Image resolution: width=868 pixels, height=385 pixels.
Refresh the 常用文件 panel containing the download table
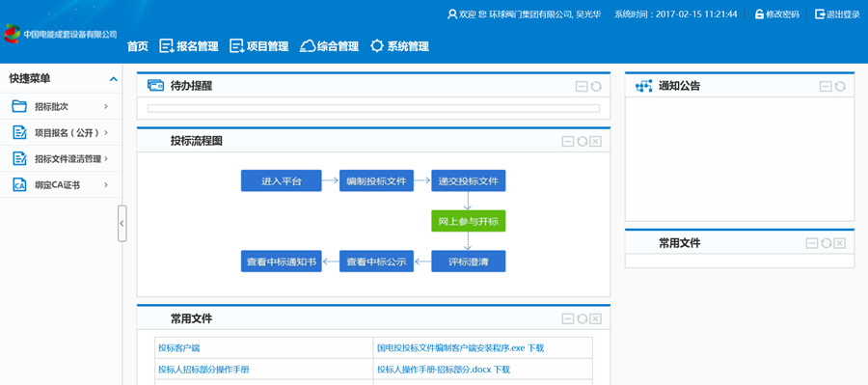point(582,318)
